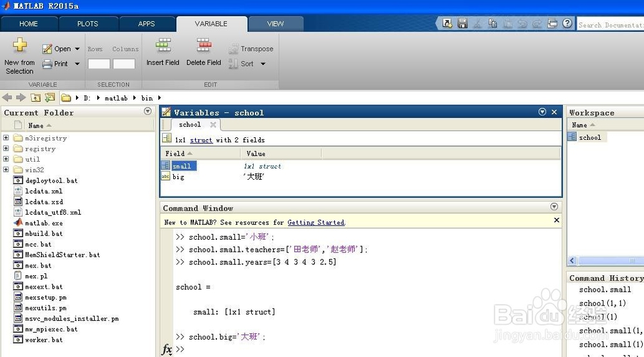This screenshot has width=644, height=357.
Task: Click the Value column header
Action: 281,153
